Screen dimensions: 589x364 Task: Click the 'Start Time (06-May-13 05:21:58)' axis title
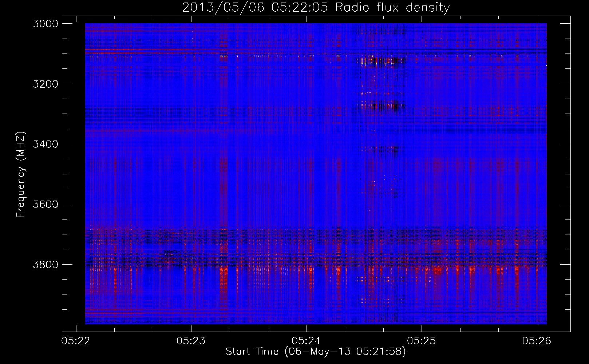point(316,352)
